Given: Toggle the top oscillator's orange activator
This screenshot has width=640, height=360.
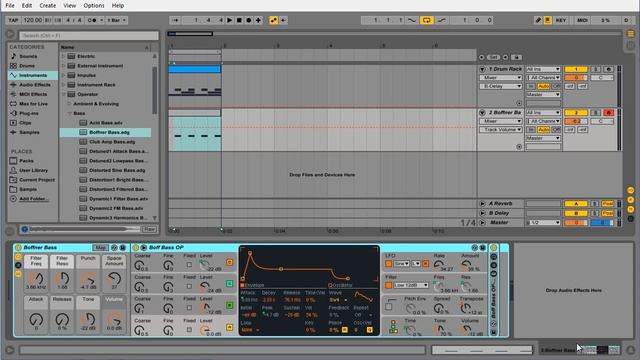Looking at the screenshot, I should click(229, 262).
